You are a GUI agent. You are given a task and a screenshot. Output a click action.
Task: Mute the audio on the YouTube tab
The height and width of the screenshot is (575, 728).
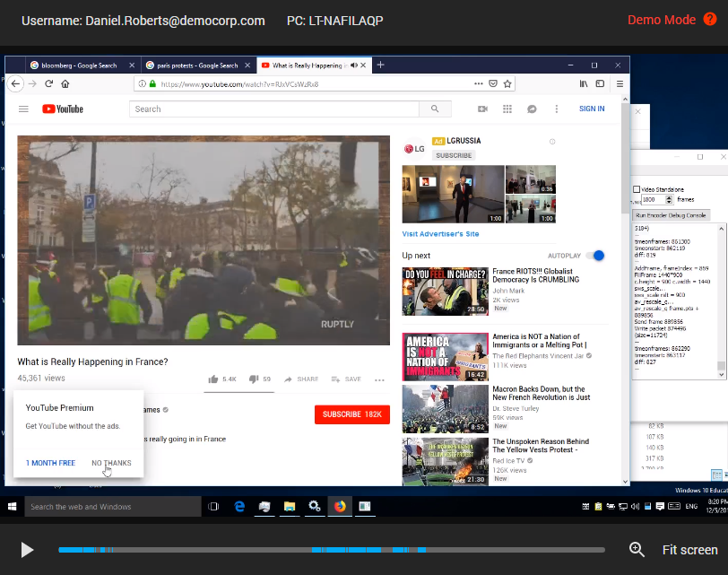pyautogui.click(x=354, y=65)
